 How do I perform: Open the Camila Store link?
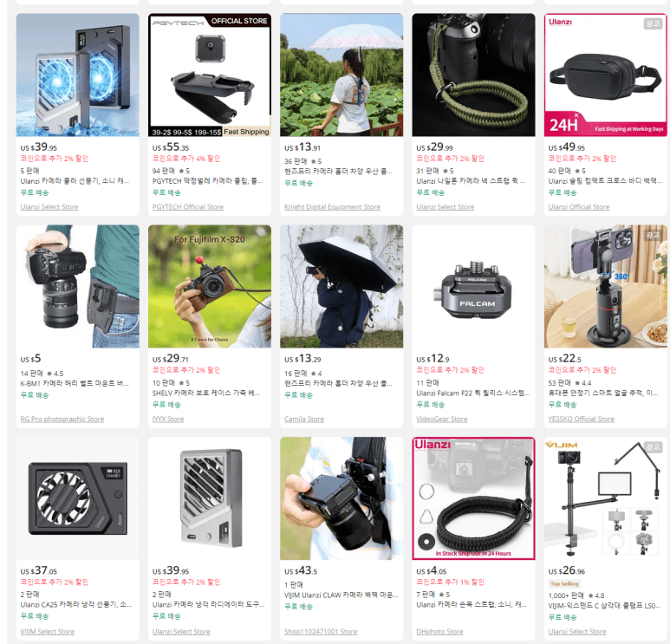[304, 419]
